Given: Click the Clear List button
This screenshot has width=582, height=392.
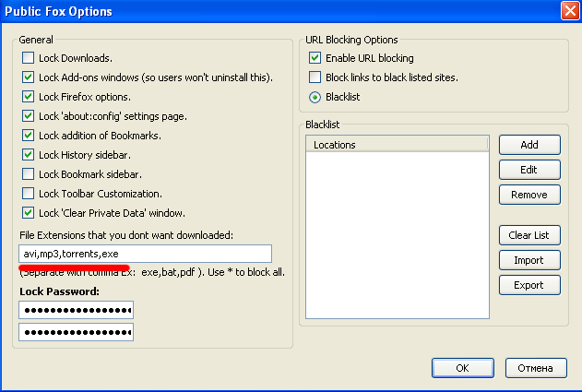Looking at the screenshot, I should [529, 235].
